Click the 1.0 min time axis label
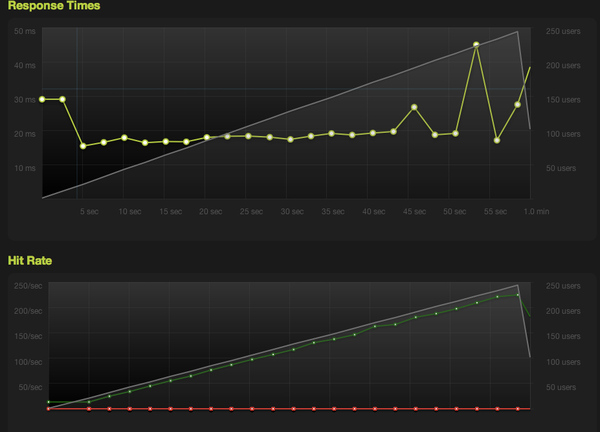Screen dimensions: 600x432 [536, 211]
